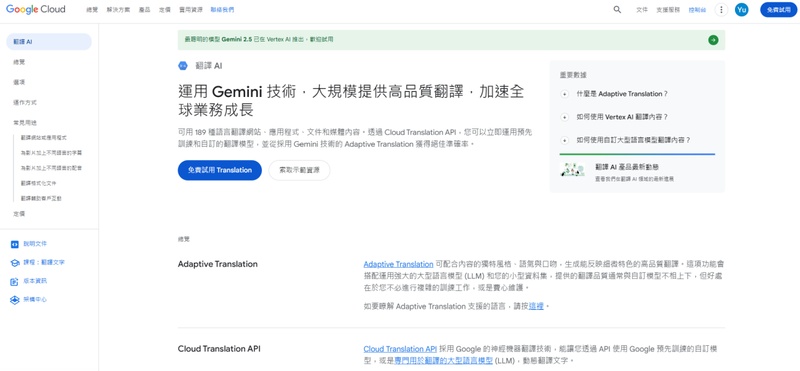Image resolution: width=800 pixels, height=371 pixels.
Task: Click the 翻譯 AI 產品最新動態 thumbnail image
Action: pyautogui.click(x=572, y=170)
